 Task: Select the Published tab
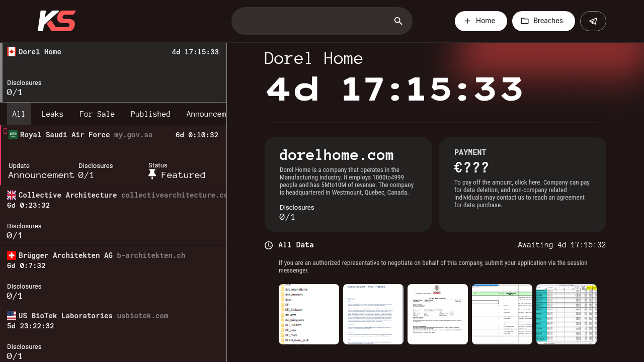pos(150,114)
